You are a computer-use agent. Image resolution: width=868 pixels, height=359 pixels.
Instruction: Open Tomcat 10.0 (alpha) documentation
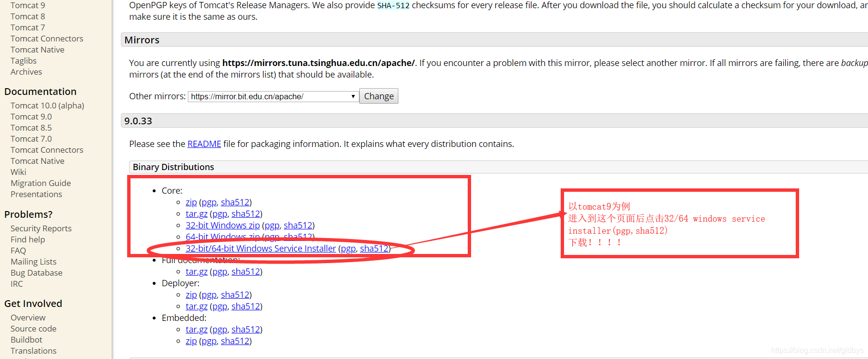47,106
